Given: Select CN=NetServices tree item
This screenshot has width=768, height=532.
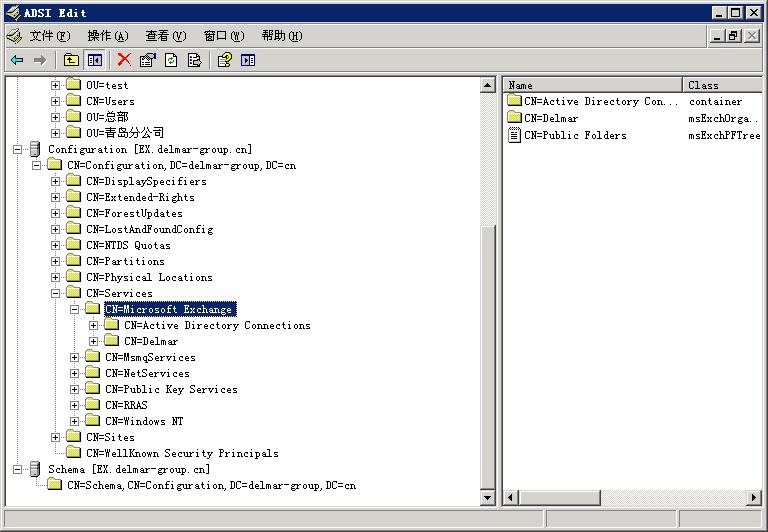Looking at the screenshot, I should pos(147,373).
